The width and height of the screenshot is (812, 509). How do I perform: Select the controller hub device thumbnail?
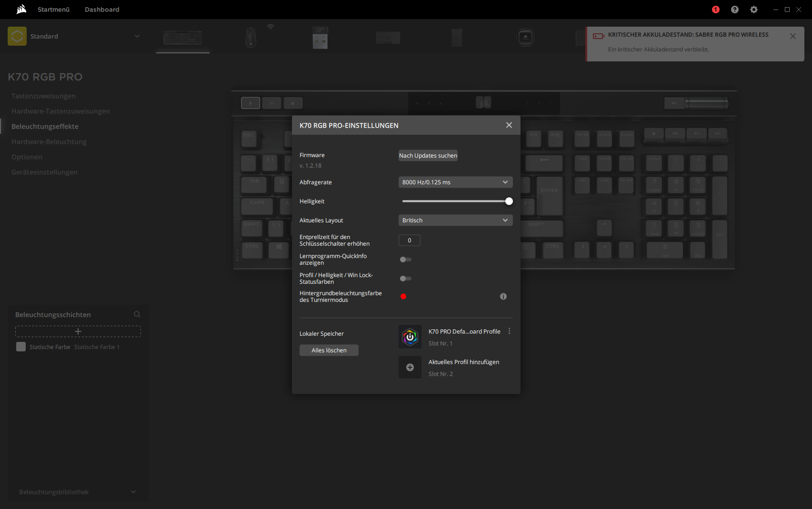point(388,38)
